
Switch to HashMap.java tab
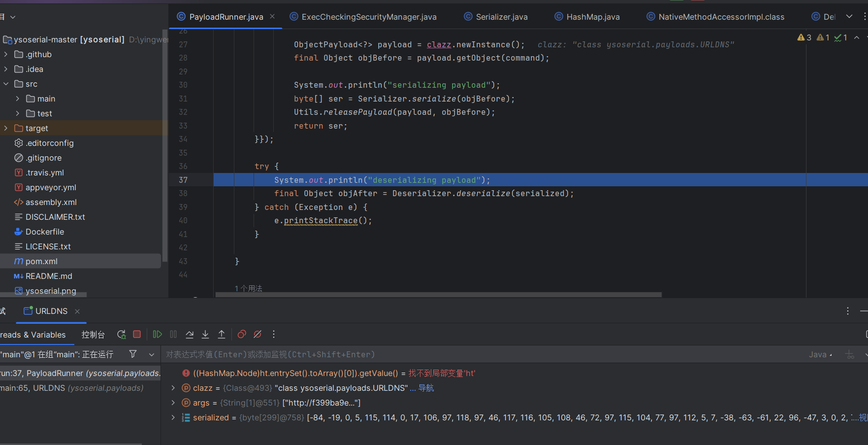pos(587,17)
